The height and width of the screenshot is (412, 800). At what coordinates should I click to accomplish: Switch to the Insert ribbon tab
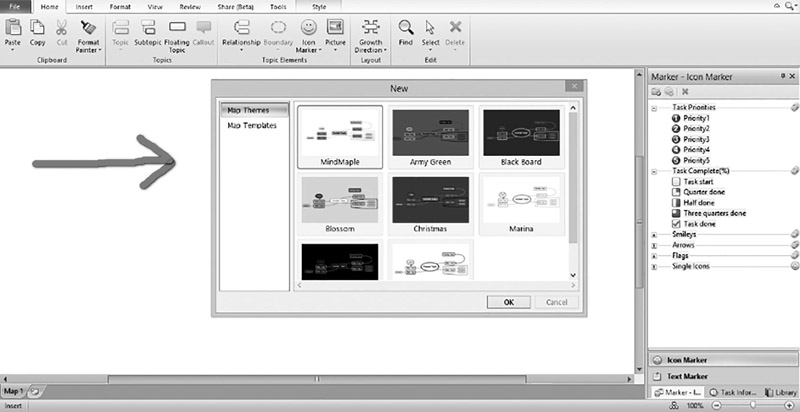pyautogui.click(x=84, y=6)
